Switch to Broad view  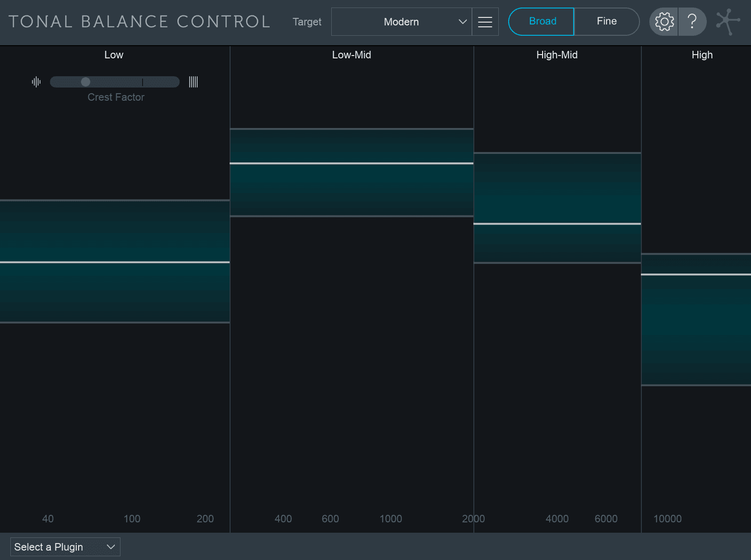[x=542, y=22]
